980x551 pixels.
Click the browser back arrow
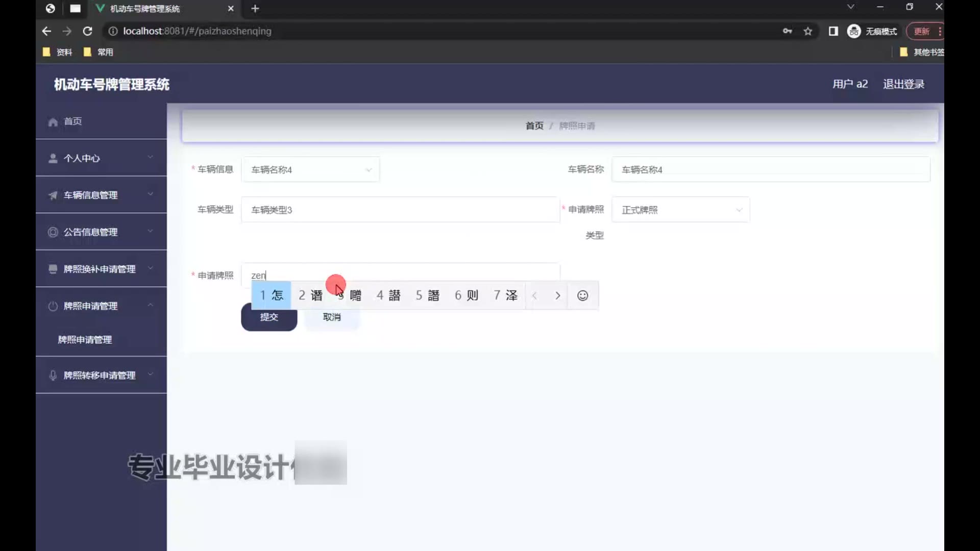pos(46,31)
